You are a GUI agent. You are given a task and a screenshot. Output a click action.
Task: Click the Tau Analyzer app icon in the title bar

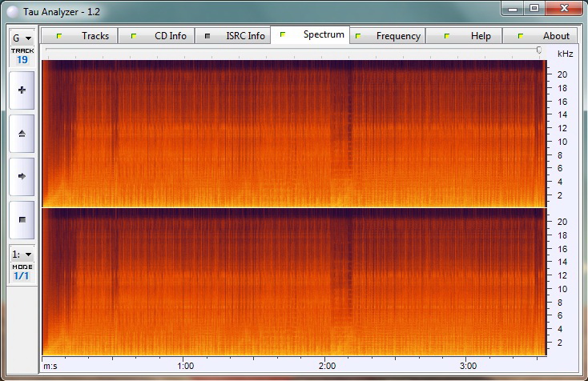point(13,12)
